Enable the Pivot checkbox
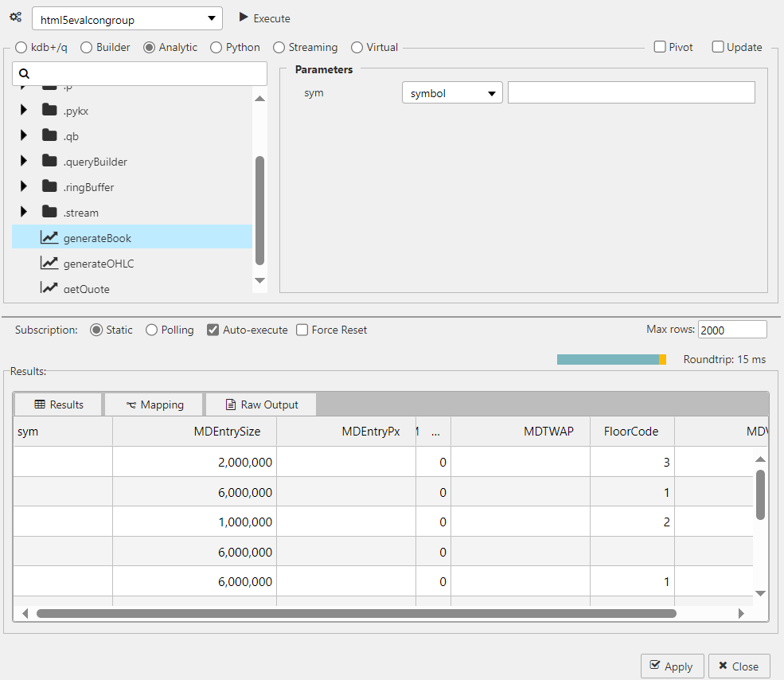The height and width of the screenshot is (680, 784). tap(659, 47)
